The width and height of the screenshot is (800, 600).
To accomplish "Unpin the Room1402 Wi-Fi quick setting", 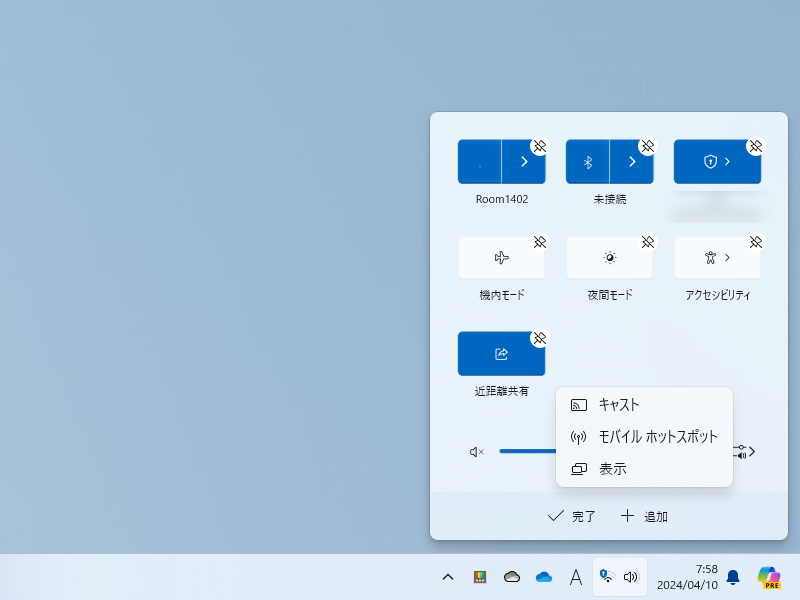I will (x=540, y=145).
